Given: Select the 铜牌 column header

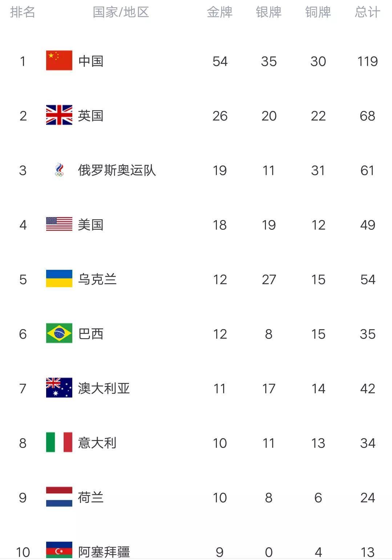Looking at the screenshot, I should (x=318, y=12).
